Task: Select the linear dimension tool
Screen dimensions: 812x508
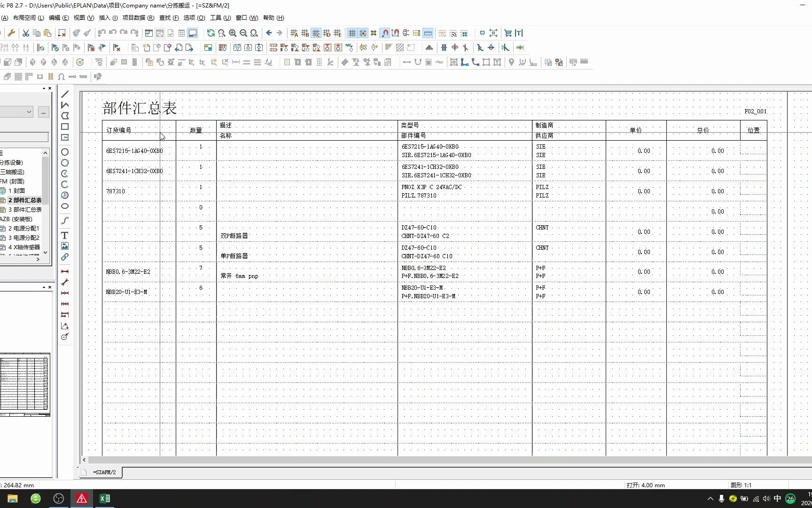Action: 65,271
